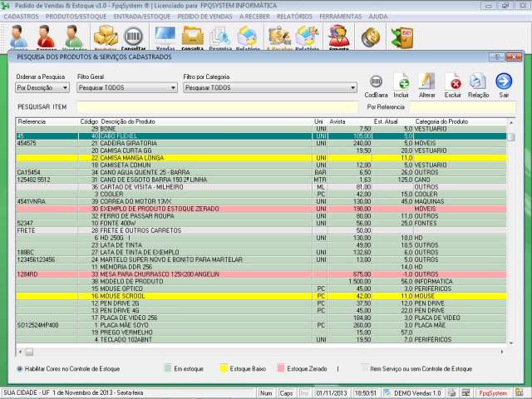Screen dimensions: 532x399
Task: Click the Por Referencia input field
Action: (x=462, y=107)
